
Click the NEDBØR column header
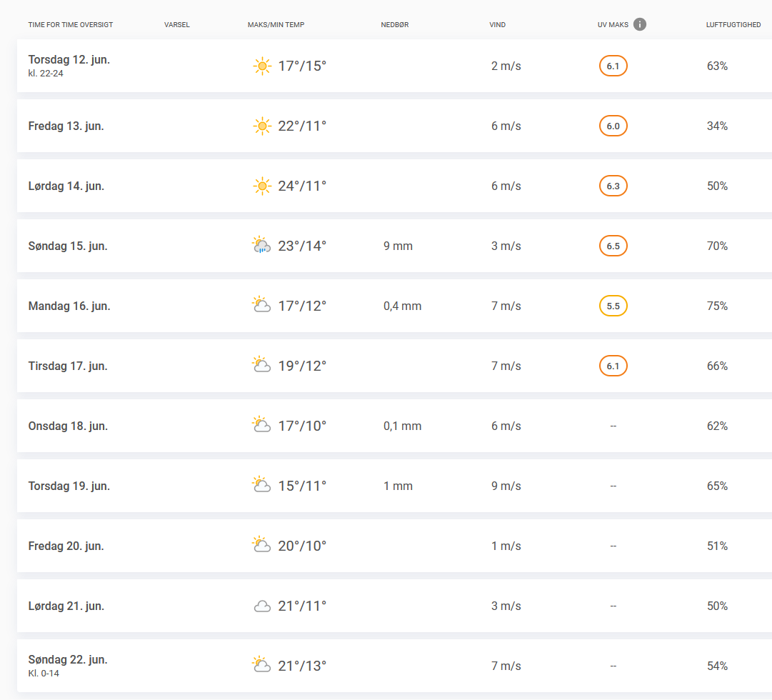tap(394, 24)
